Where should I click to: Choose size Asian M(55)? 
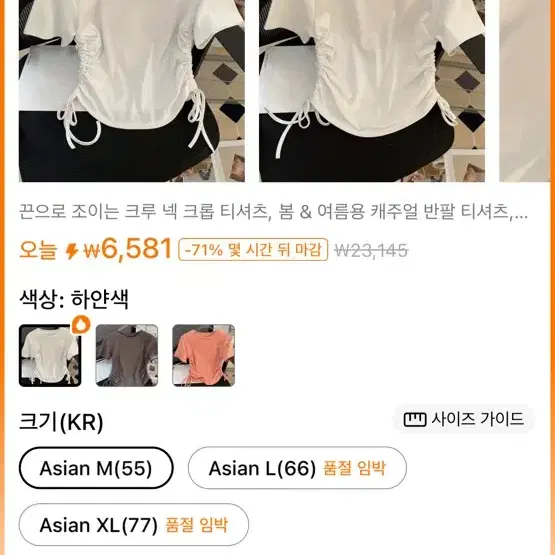pyautogui.click(x=96, y=468)
